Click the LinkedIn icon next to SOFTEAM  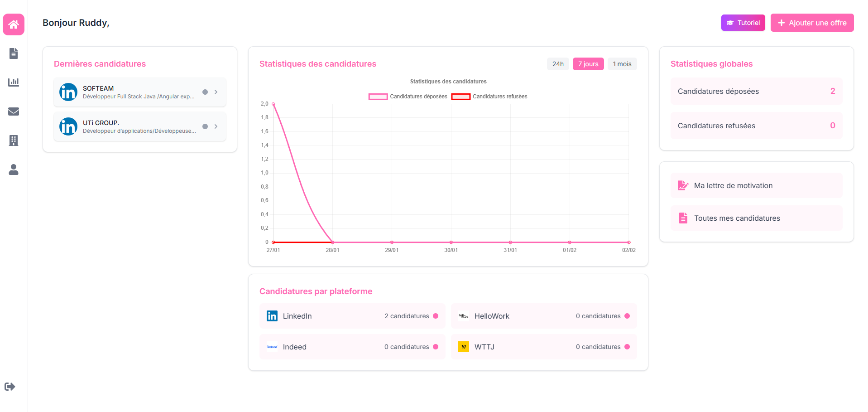pyautogui.click(x=68, y=92)
